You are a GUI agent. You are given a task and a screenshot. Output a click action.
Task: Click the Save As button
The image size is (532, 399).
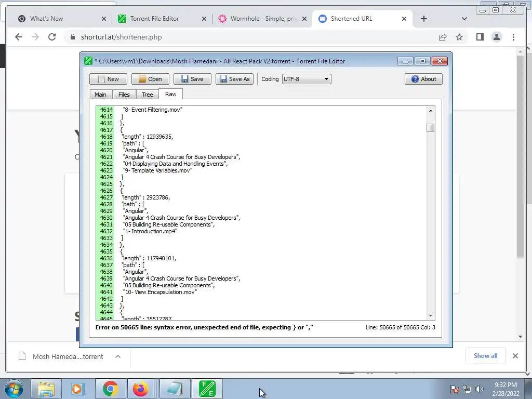click(x=234, y=79)
